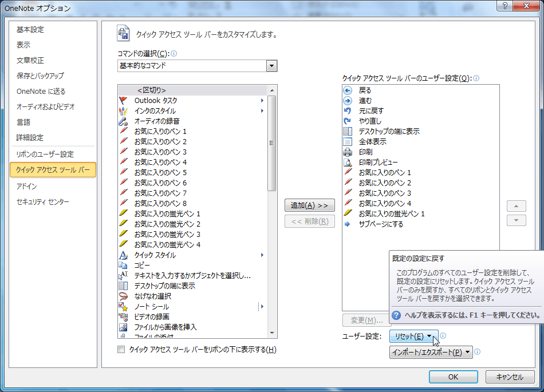Click the 戻る back arrow icon
544x392 pixels.
348,90
